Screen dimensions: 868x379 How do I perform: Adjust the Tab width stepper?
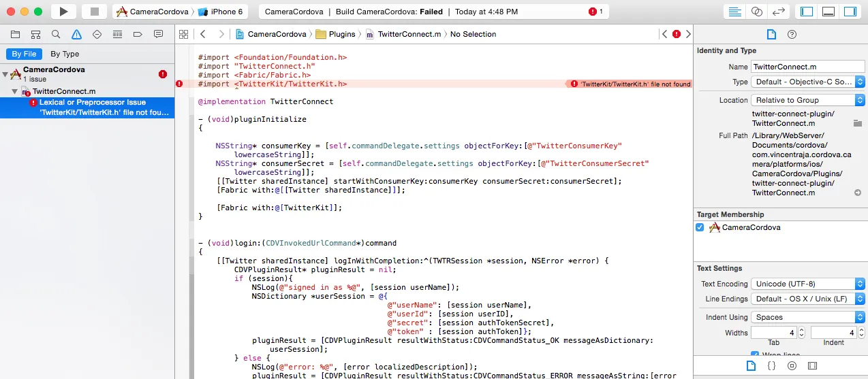[802, 333]
